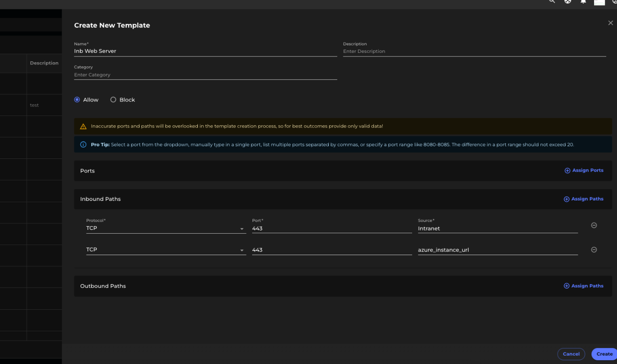This screenshot has width=617, height=364.
Task: Click Assign Paths for Inbound Paths
Action: pyautogui.click(x=583, y=199)
